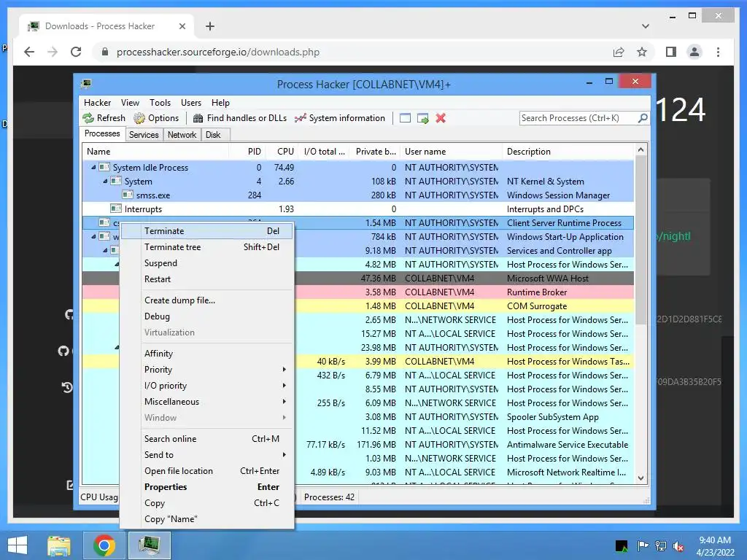Sort by the User name column header
The width and height of the screenshot is (747, 560).
[x=451, y=152]
